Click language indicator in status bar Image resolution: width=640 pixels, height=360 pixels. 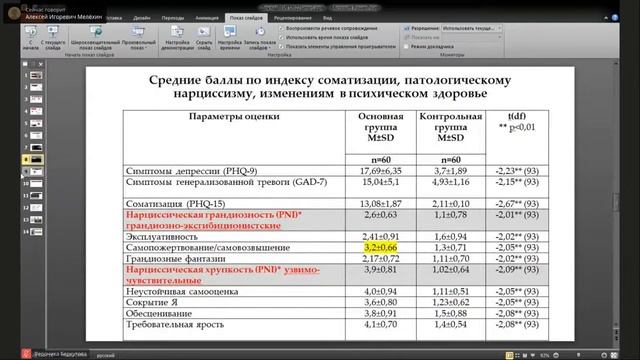tap(105, 356)
